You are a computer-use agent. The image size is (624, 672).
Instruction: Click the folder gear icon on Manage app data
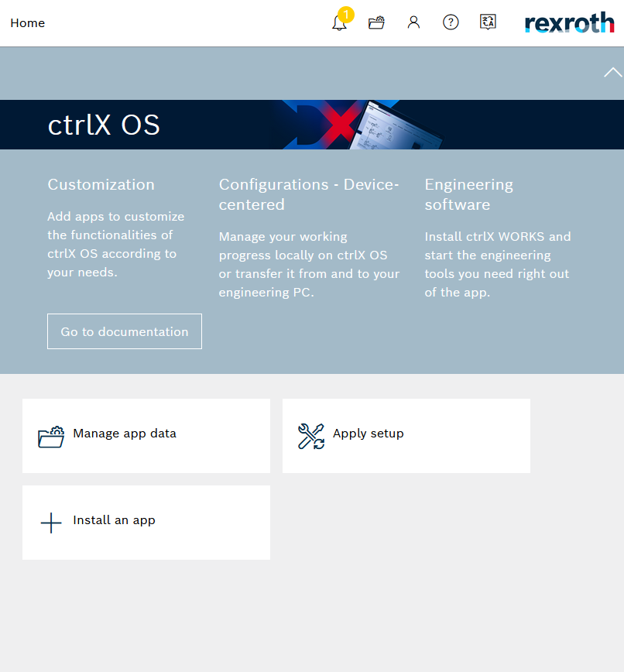[x=51, y=437]
